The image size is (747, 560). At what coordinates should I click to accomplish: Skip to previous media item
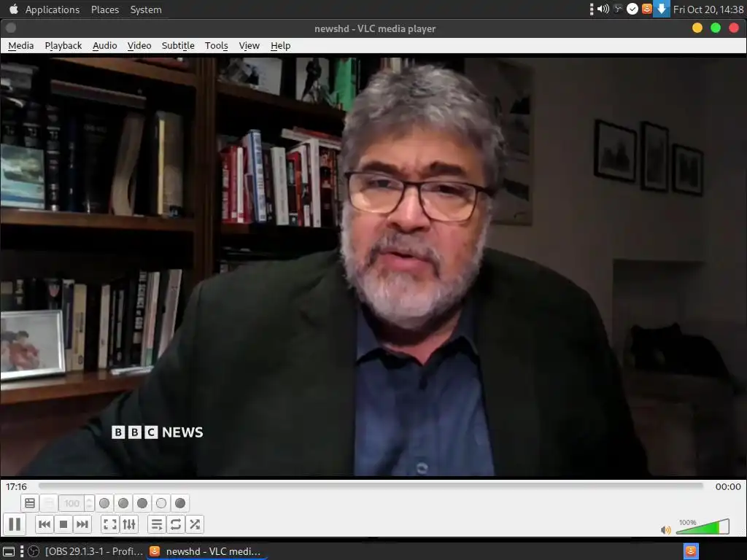pos(44,524)
